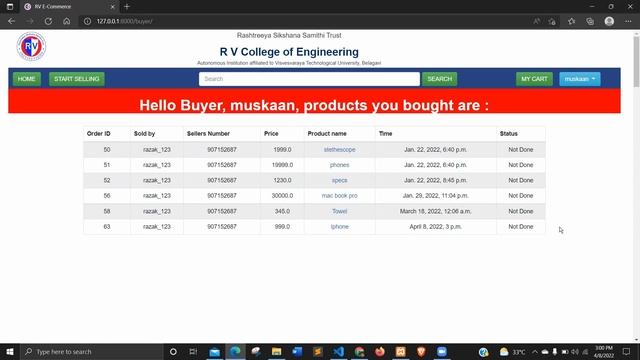The width and height of the screenshot is (640, 360).
Task: Open the phones product link
Action: pyautogui.click(x=340, y=165)
